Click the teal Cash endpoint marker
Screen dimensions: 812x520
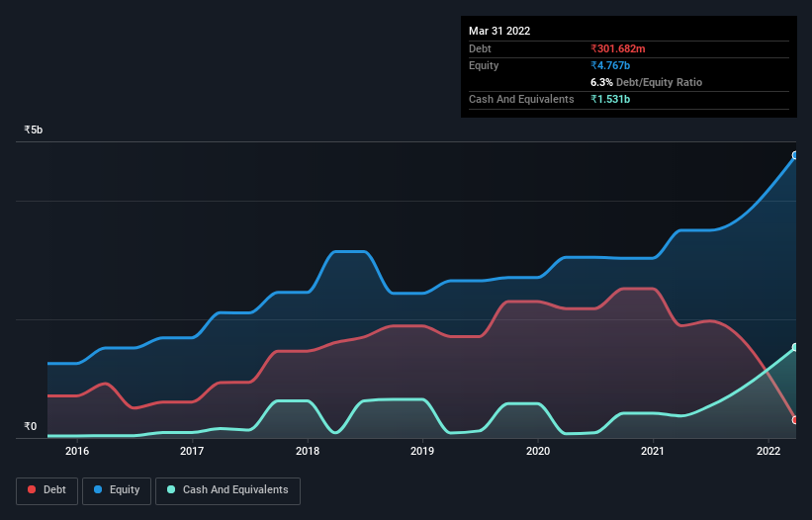795,347
